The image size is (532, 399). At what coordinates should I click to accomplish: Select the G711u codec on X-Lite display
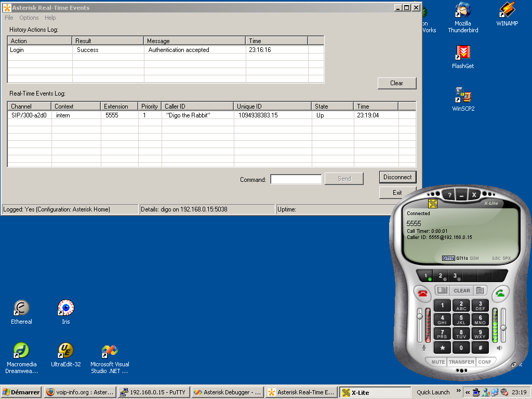coord(448,258)
